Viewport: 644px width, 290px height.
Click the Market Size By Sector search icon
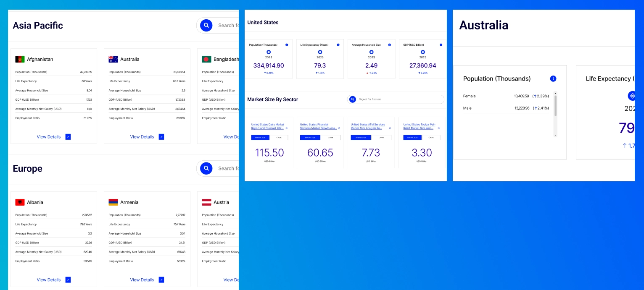click(x=353, y=99)
